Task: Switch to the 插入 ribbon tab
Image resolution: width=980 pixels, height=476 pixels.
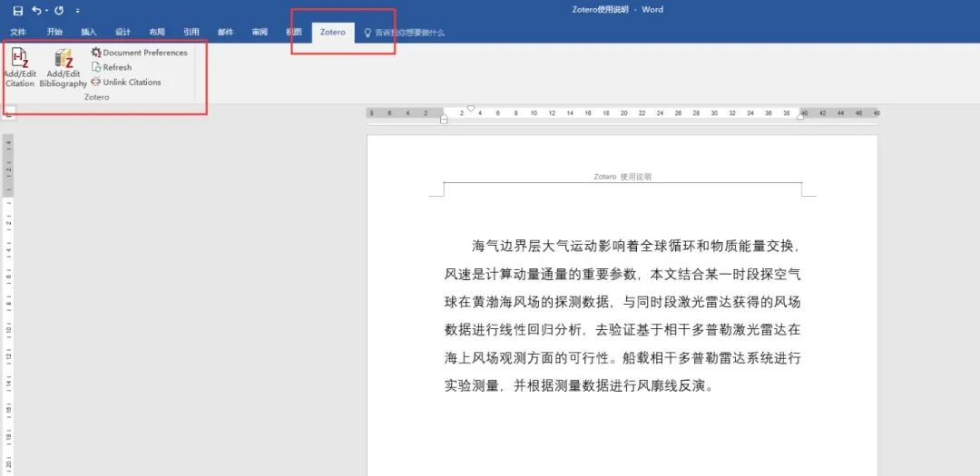Action: tap(89, 32)
